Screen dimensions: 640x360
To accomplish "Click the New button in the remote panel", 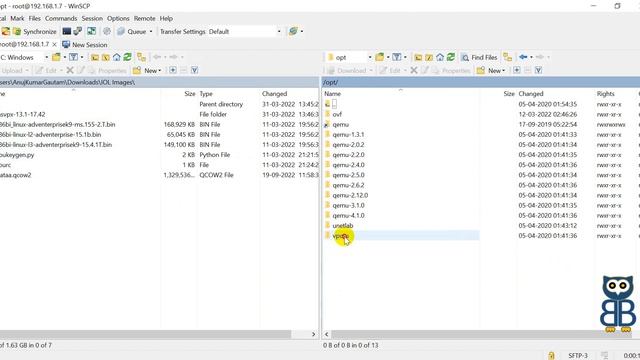I will click(491, 71).
